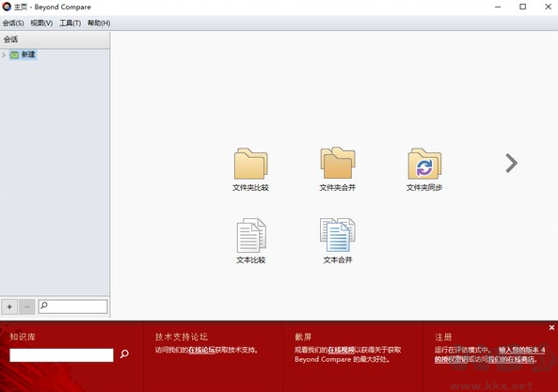Open the 视图(V) menu
Screen dimensions: 558x392
coord(41,24)
